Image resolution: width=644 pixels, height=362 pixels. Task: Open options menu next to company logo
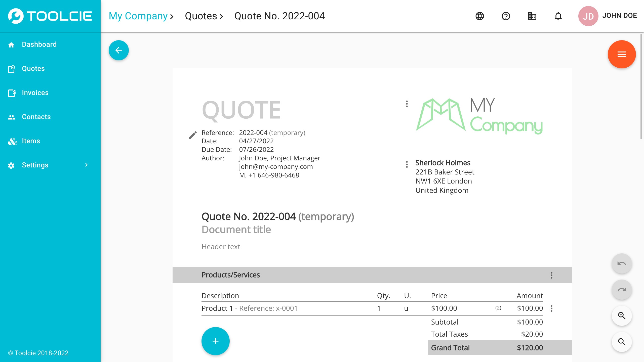coord(407,104)
